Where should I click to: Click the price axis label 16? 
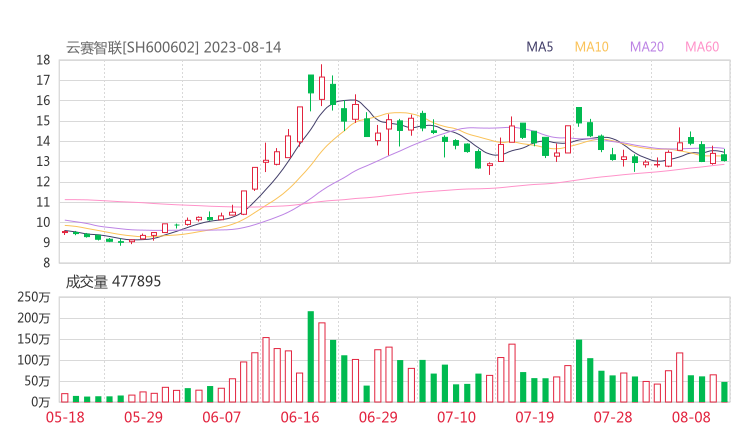[x=43, y=101]
